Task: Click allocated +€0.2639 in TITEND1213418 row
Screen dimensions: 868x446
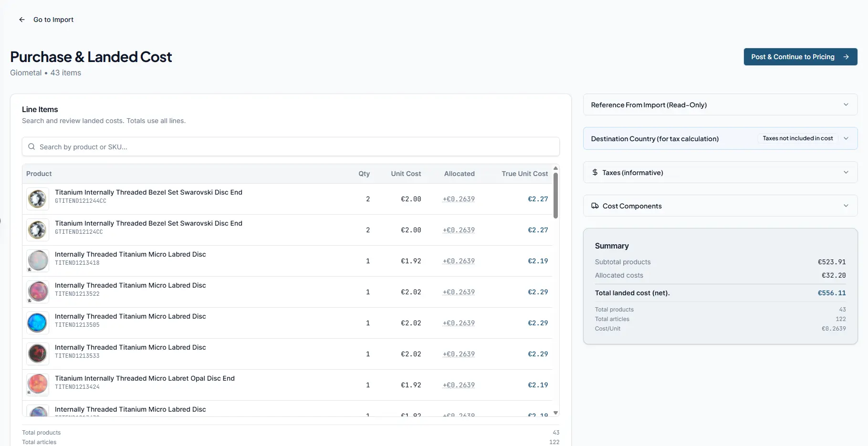Action: tap(459, 261)
